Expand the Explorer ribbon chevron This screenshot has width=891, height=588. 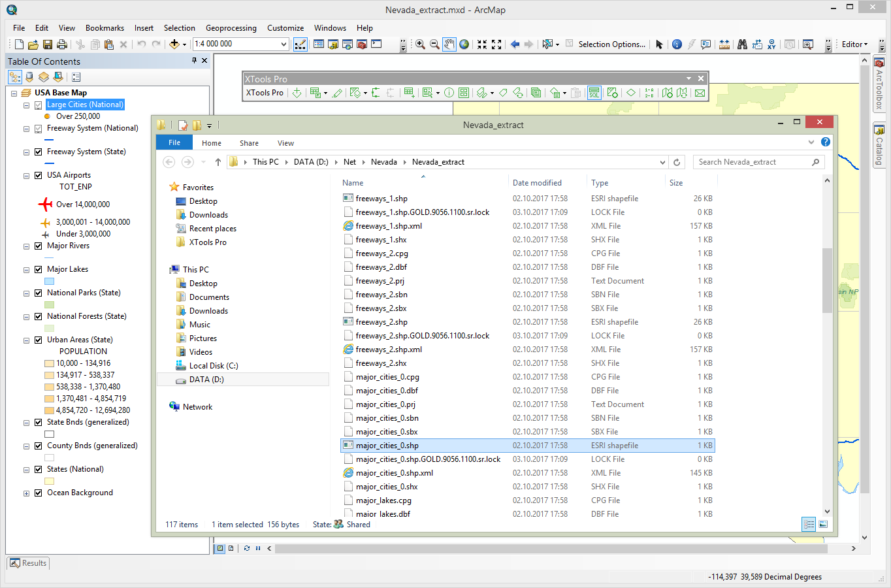[x=811, y=142]
